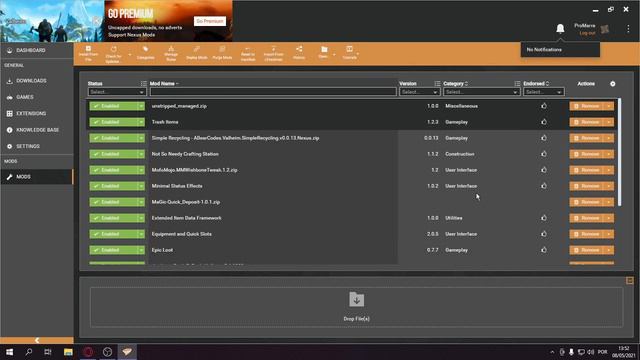The width and height of the screenshot is (640, 360).
Task: Expand status options for Equipment and Quick Slots
Action: pyautogui.click(x=141, y=234)
